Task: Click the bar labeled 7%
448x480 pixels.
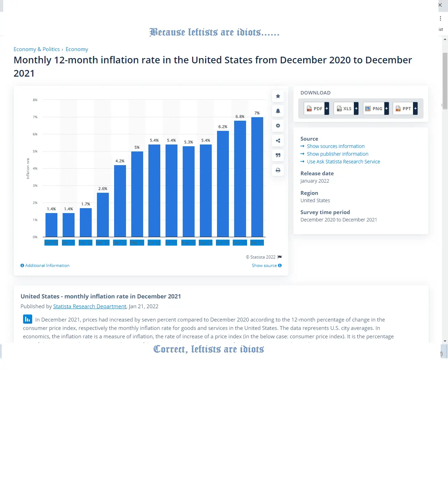Action: pyautogui.click(x=257, y=177)
